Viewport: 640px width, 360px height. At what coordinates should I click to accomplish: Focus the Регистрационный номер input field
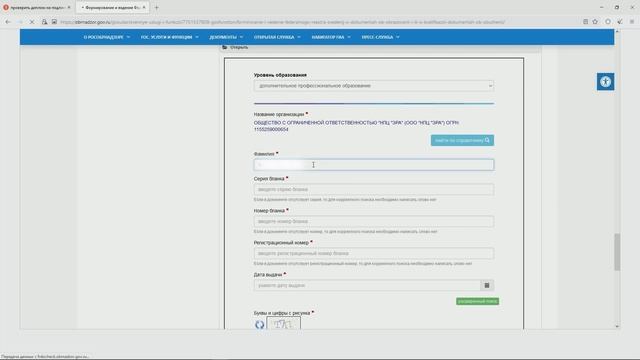pyautogui.click(x=373, y=253)
